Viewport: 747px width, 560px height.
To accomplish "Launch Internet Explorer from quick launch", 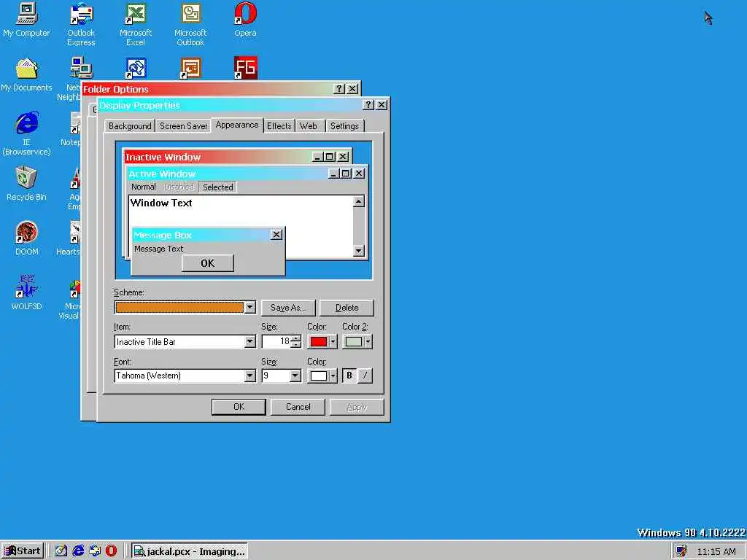I will point(77,551).
